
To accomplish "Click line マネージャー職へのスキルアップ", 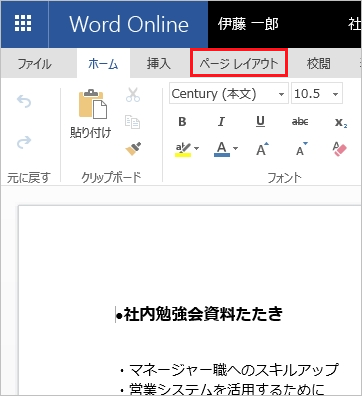I will 234,370.
